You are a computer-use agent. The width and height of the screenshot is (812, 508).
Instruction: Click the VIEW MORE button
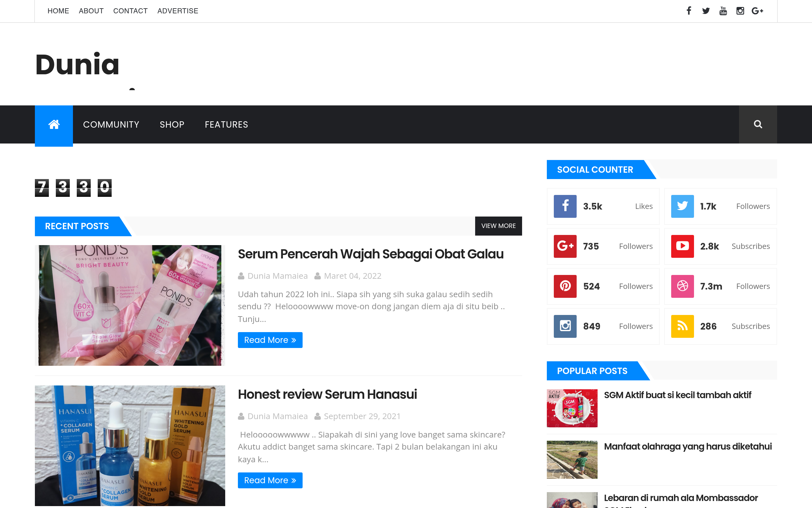tap(498, 226)
